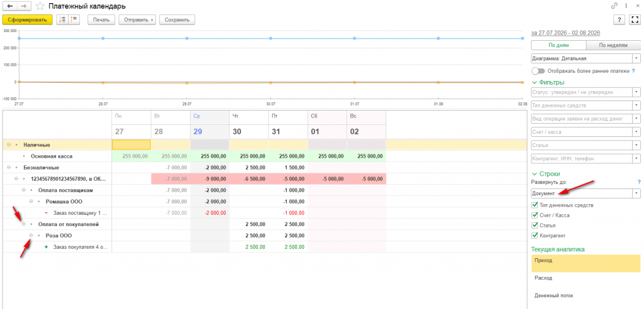Collapse Ромашка ООО group

tap(31, 202)
